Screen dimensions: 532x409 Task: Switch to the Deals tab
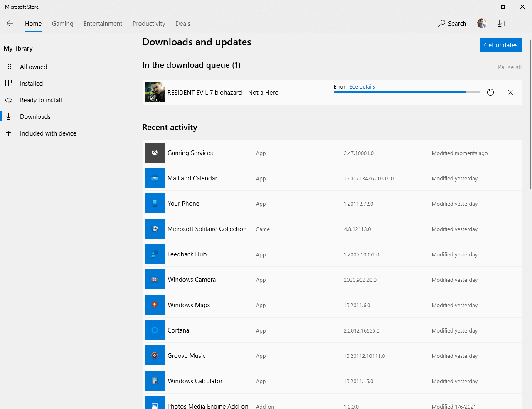(x=183, y=23)
